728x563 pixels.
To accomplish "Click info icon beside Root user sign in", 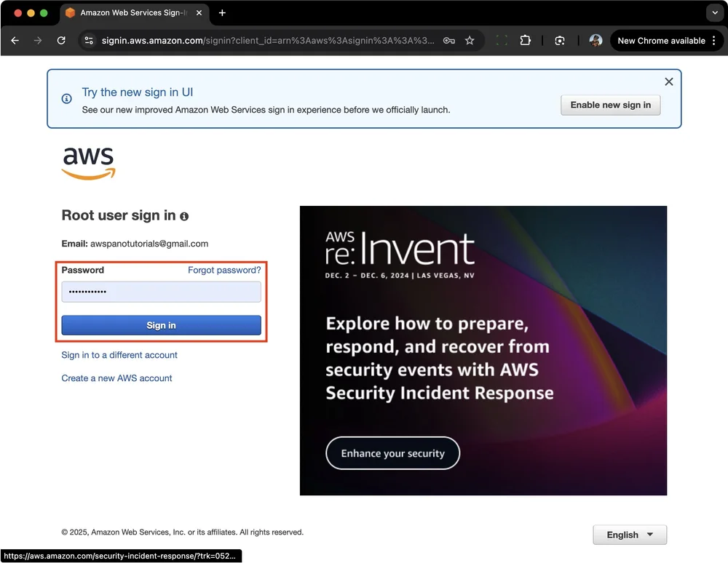I will (x=184, y=217).
